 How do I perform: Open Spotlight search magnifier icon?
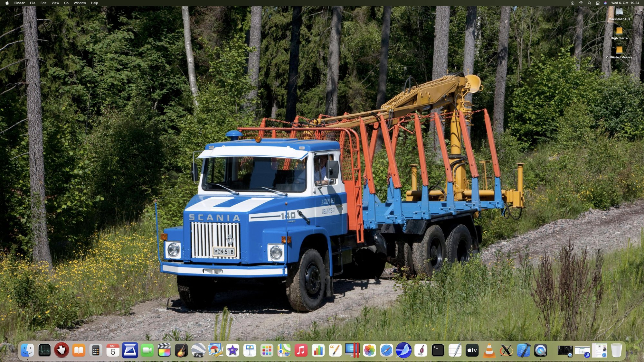click(589, 3)
